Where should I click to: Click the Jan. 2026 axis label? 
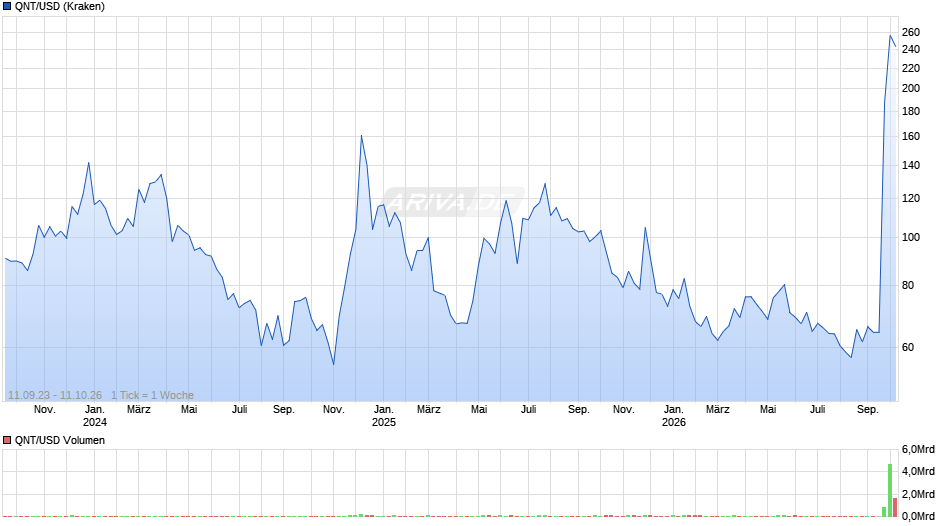(x=674, y=416)
